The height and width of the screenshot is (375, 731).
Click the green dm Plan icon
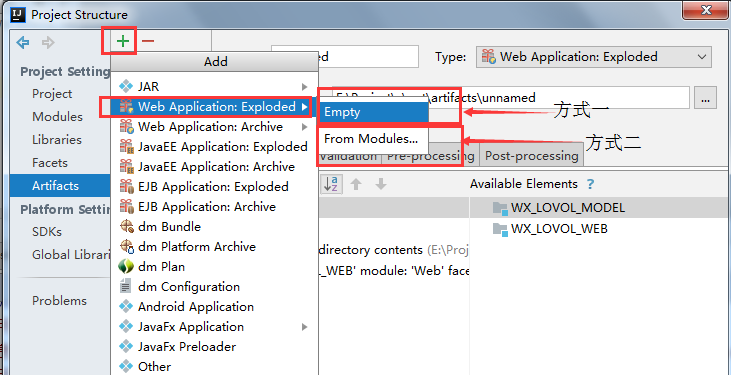coord(126,266)
